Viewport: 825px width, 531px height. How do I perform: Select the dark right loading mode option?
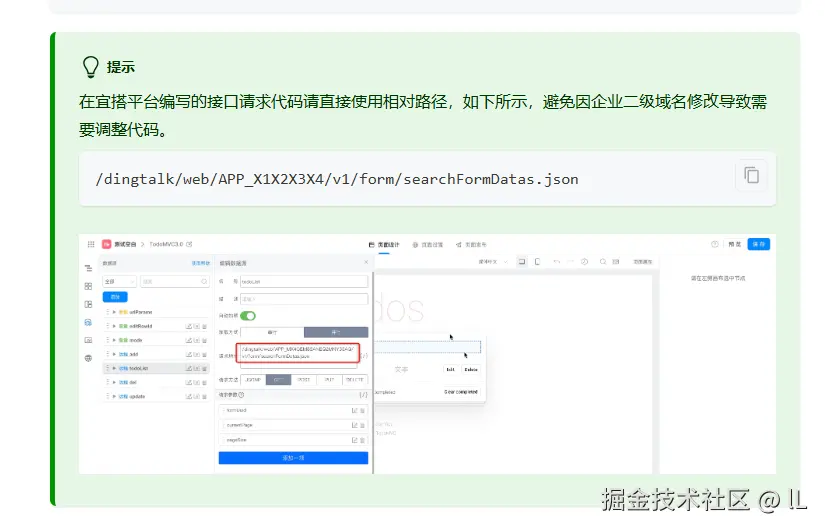click(x=336, y=333)
